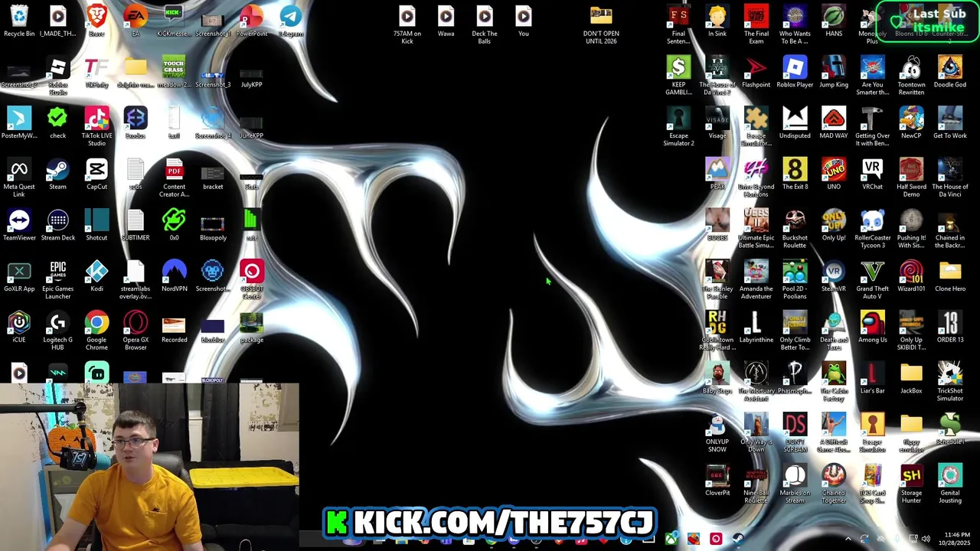The height and width of the screenshot is (551, 980).
Task: Open the Recycle Bin desktop icon
Action: tap(19, 21)
